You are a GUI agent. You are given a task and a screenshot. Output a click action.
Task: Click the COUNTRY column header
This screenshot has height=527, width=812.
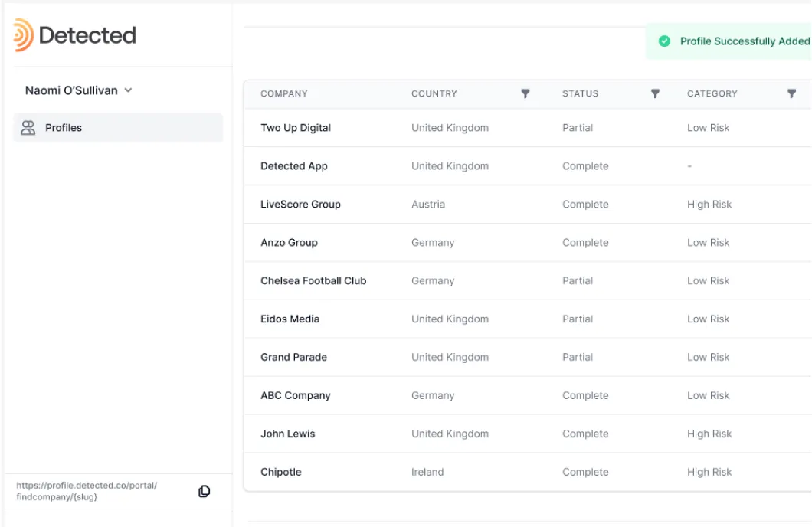pos(434,93)
